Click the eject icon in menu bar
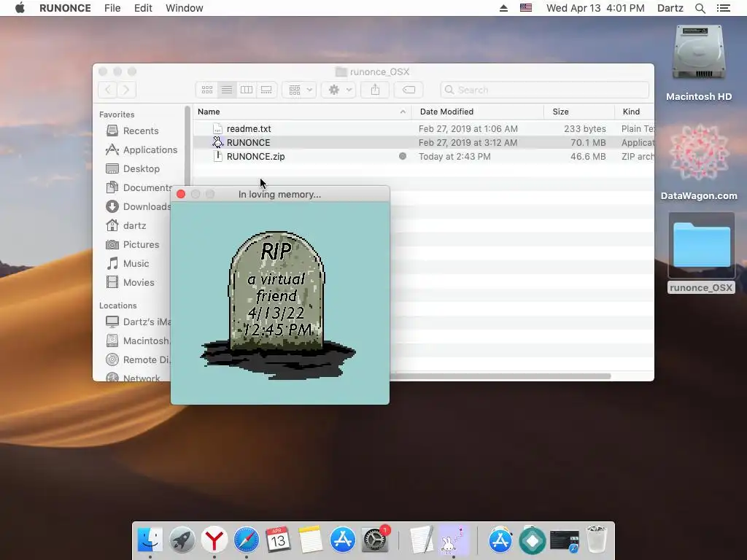 tap(503, 8)
